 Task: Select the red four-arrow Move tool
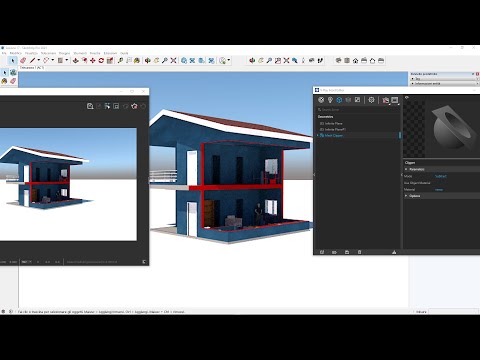(x=93, y=60)
